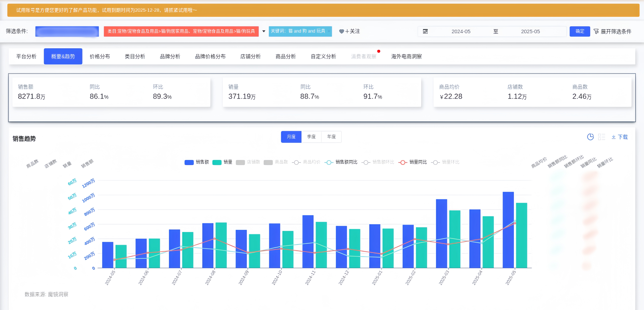
Task: Click the 销量 value 371.19万
Action: click(x=242, y=96)
